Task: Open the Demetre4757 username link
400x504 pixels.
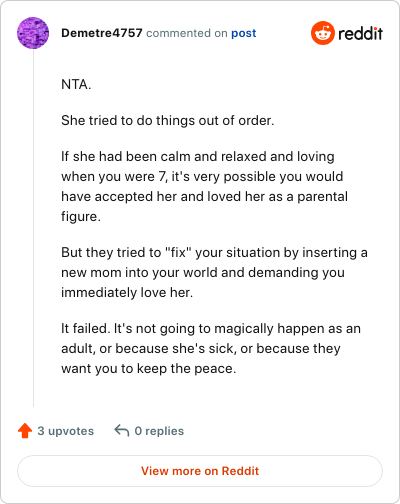Action: [x=102, y=33]
